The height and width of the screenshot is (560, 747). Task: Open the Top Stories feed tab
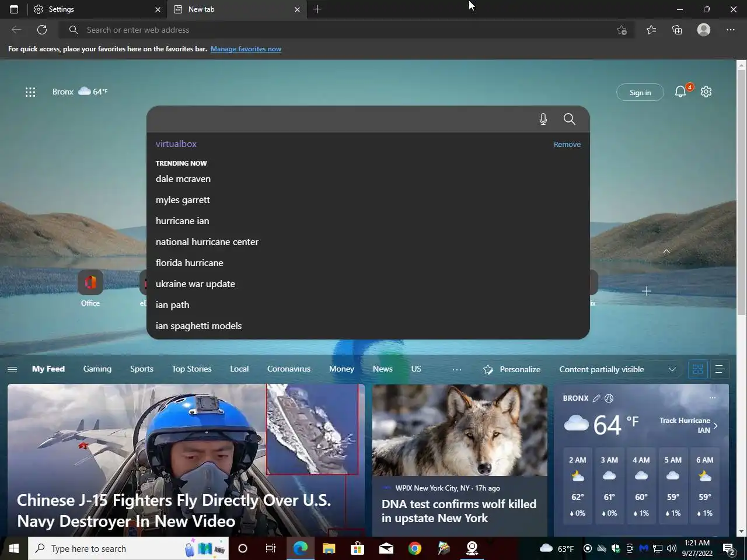pyautogui.click(x=191, y=369)
